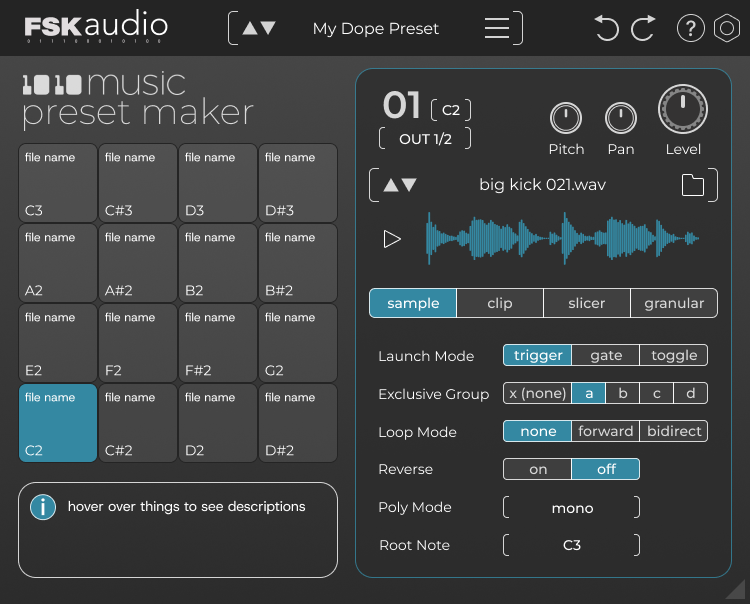Switch to the slicer tab
750x604 pixels.
pyautogui.click(x=586, y=303)
